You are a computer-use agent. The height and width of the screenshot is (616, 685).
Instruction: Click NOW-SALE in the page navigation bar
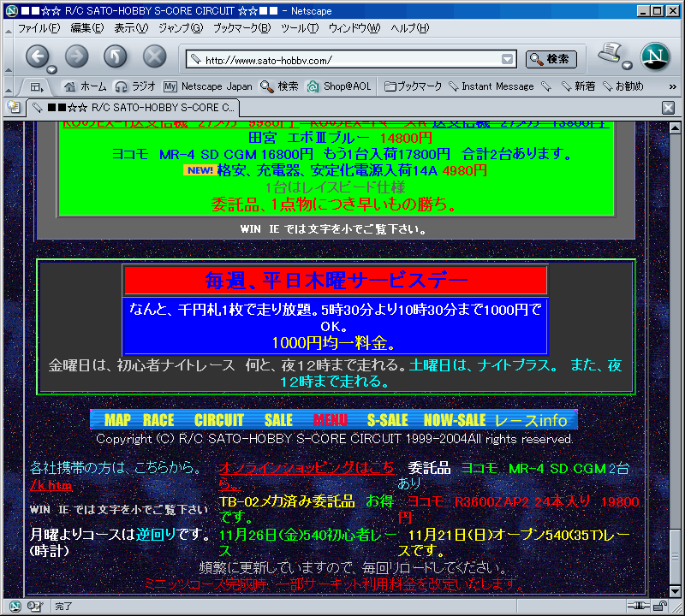click(455, 420)
